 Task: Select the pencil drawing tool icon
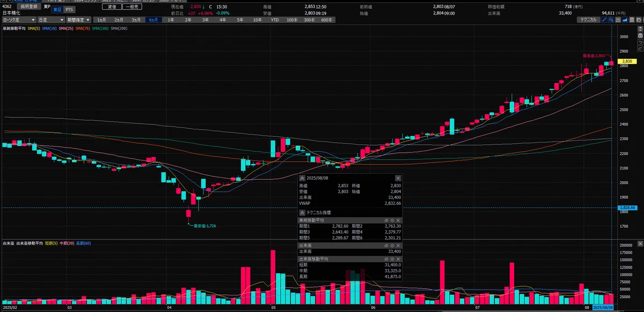pos(604,20)
